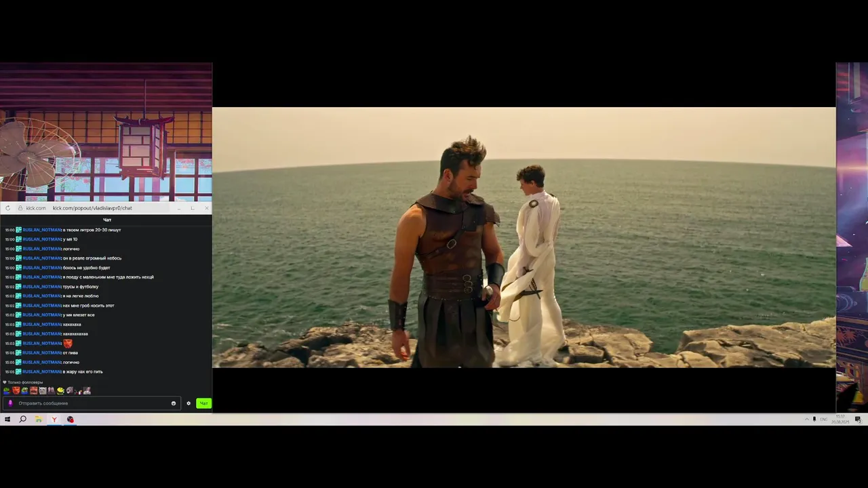This screenshot has height=488, width=868.
Task: Click the red face emote sent by RUSLAN_NOTMAN
Action: (67, 344)
